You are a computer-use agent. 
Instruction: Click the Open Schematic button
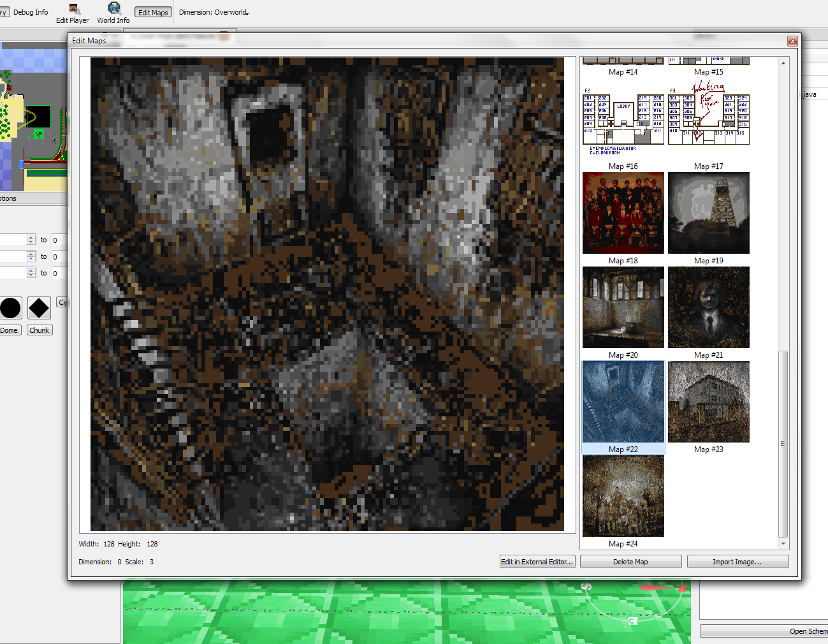[764, 631]
